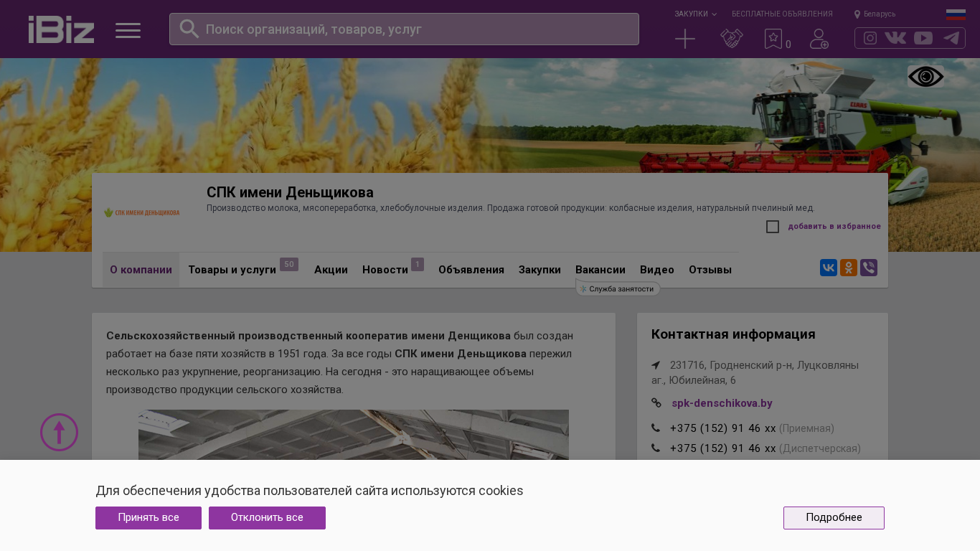Click the Производство молока company description line

click(511, 208)
